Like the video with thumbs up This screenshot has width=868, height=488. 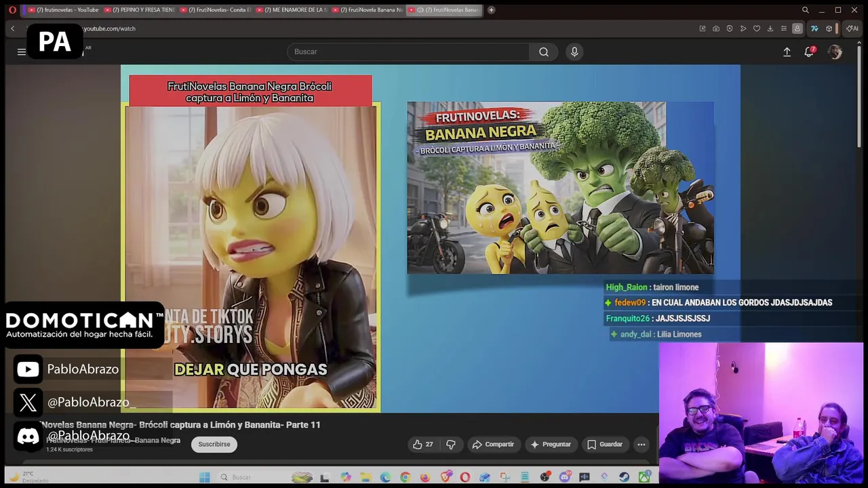coord(423,444)
